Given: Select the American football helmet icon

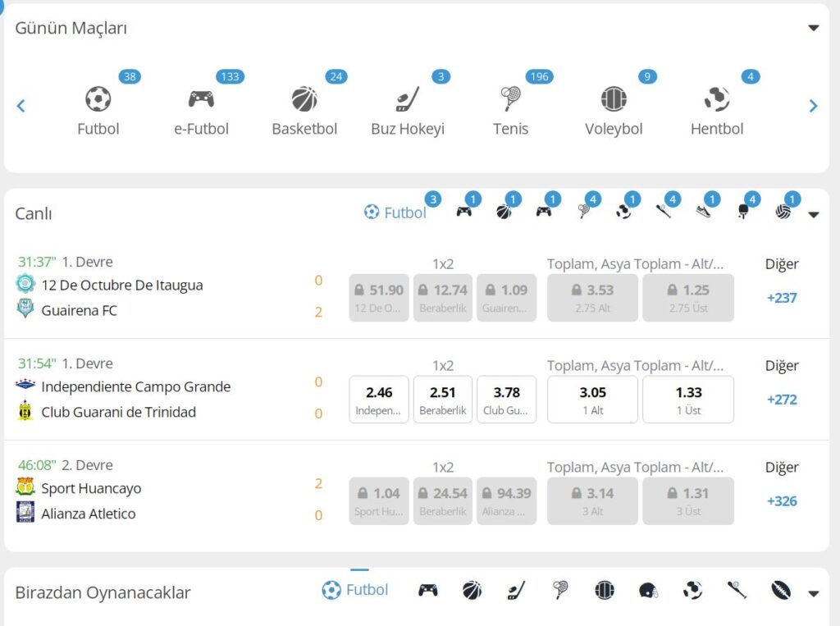Looking at the screenshot, I should click(x=648, y=590).
